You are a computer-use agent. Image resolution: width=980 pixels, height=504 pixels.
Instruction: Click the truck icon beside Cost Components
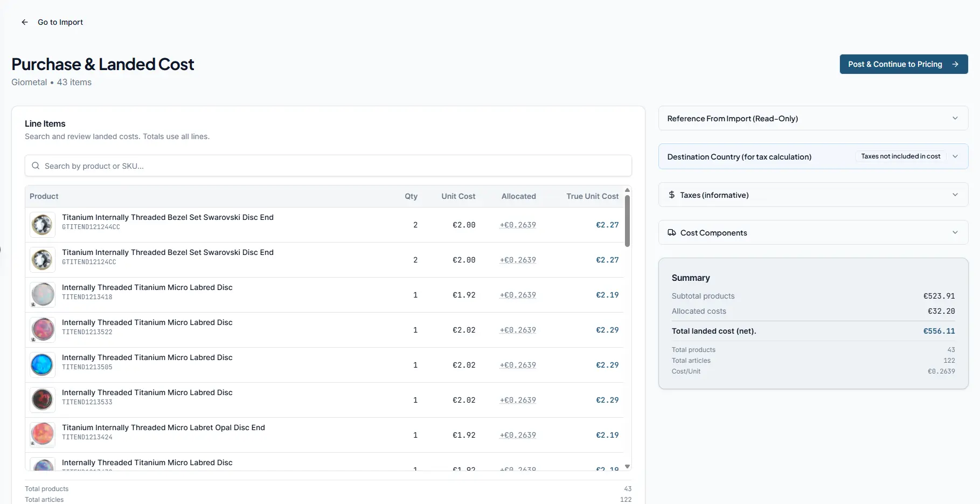[x=671, y=232]
